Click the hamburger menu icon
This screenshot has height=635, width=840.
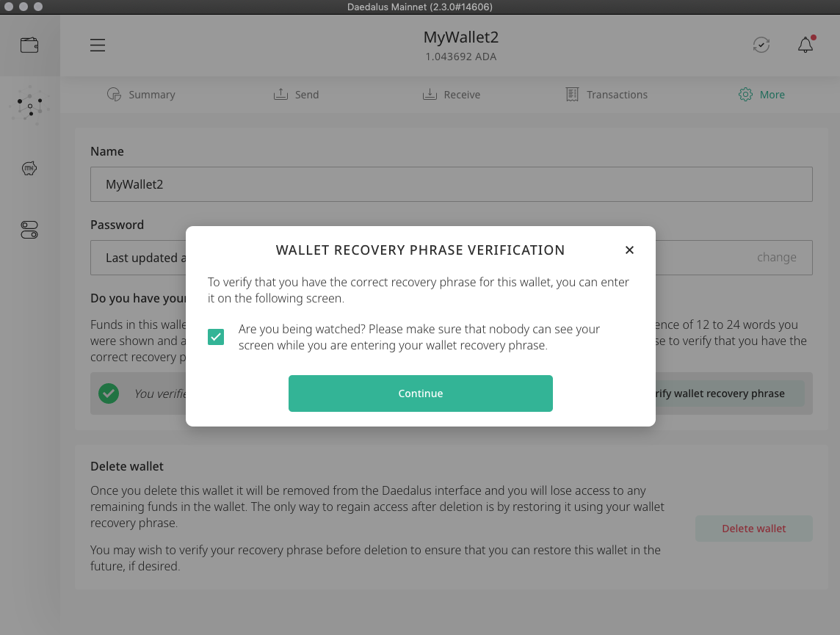pyautogui.click(x=98, y=46)
